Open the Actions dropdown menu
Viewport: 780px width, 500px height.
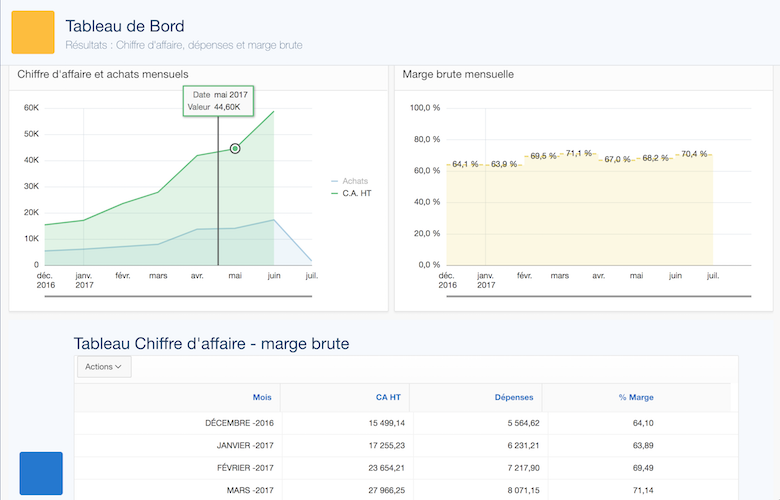[104, 367]
